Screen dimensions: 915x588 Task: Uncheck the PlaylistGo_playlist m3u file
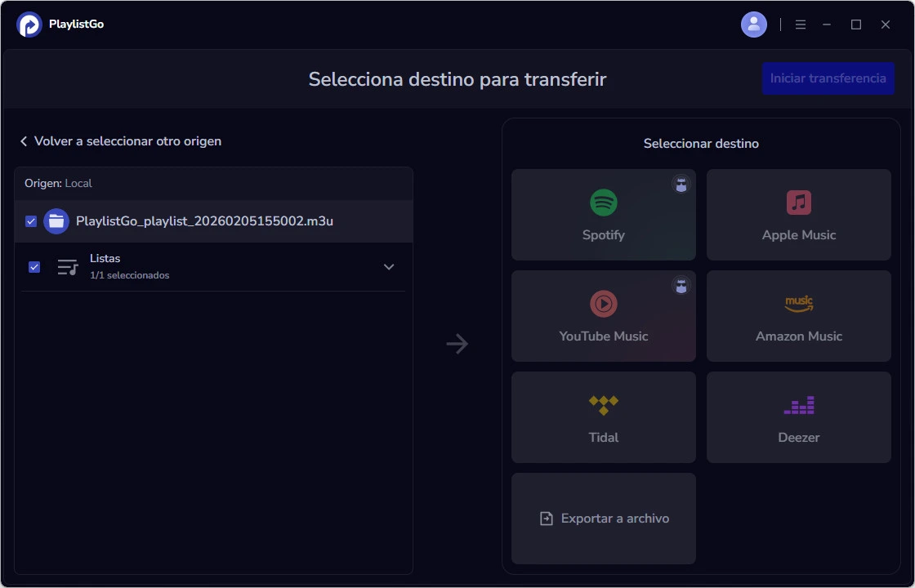31,220
